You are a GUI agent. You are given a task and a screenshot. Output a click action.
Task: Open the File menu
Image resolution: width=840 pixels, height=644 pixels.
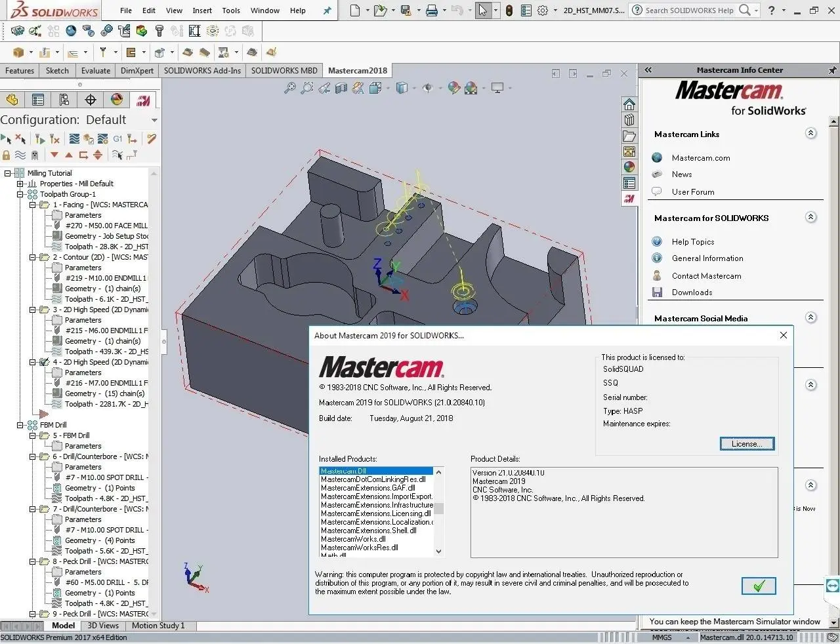tap(126, 10)
